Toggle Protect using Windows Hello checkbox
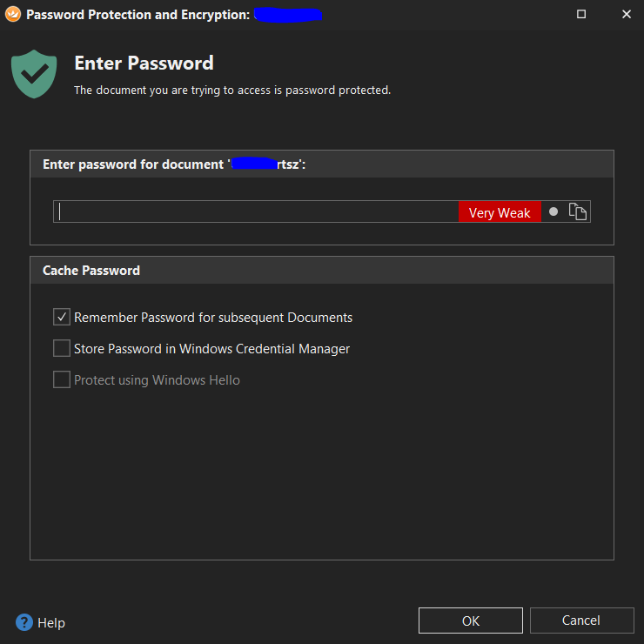 pos(62,380)
